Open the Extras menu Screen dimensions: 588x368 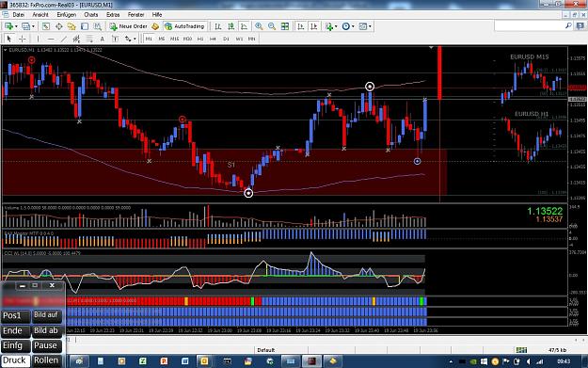tap(113, 15)
